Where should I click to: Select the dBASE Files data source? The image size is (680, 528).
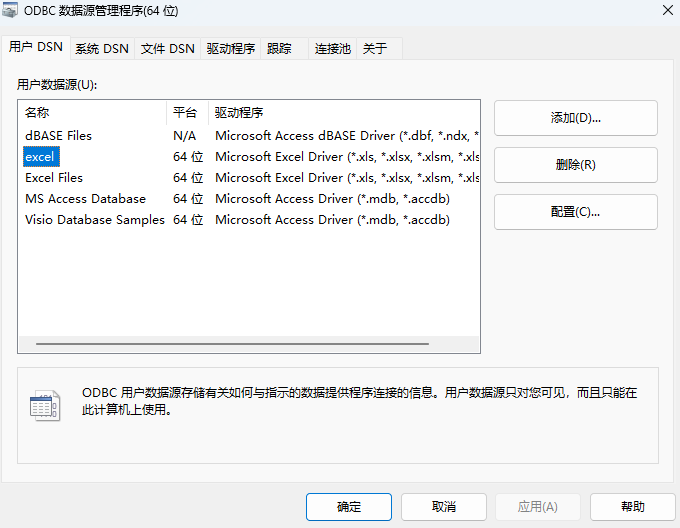click(x=58, y=135)
